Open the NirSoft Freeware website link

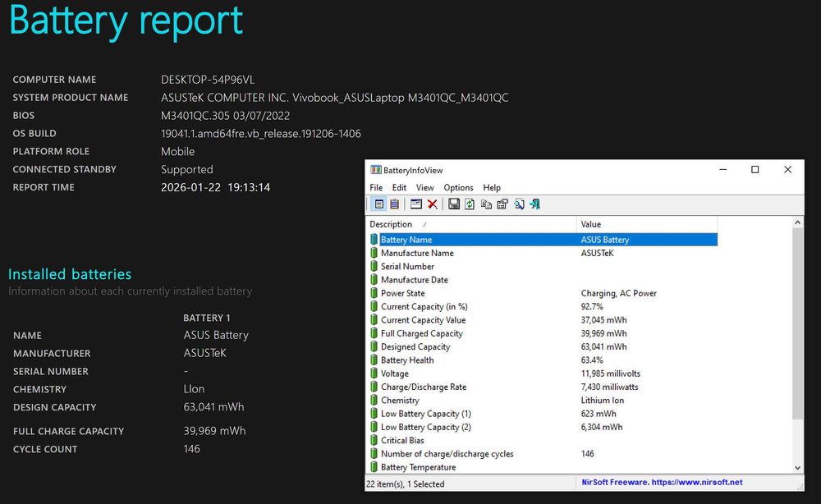[x=662, y=483]
